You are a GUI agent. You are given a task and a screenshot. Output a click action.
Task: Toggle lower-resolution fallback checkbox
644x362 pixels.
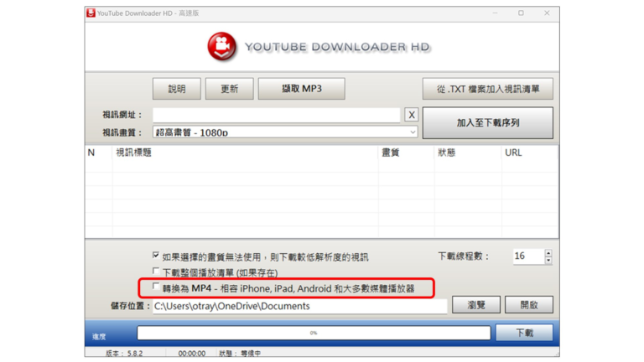156,256
